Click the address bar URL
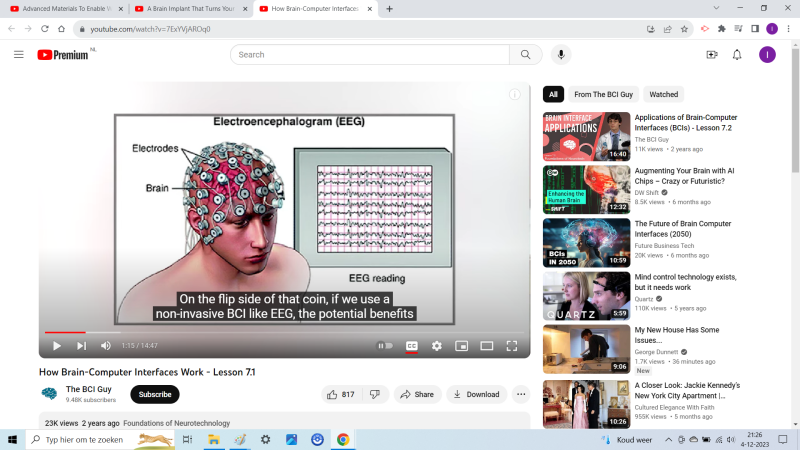 click(151, 29)
